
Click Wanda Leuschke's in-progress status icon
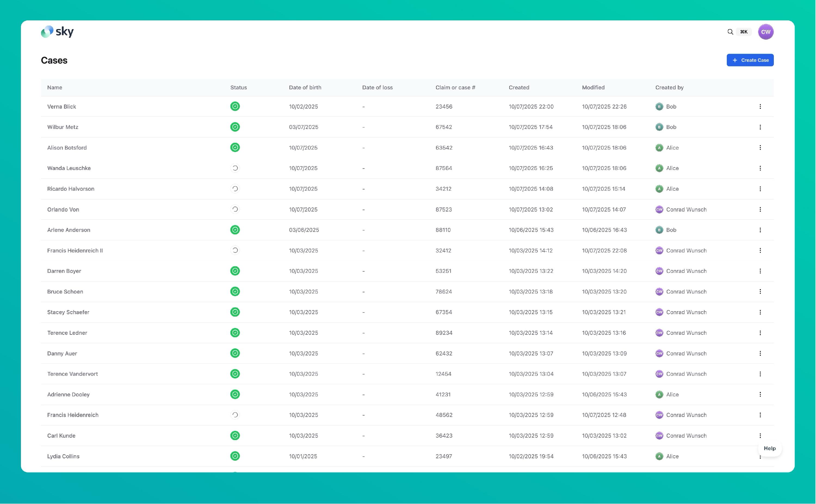pyautogui.click(x=235, y=168)
